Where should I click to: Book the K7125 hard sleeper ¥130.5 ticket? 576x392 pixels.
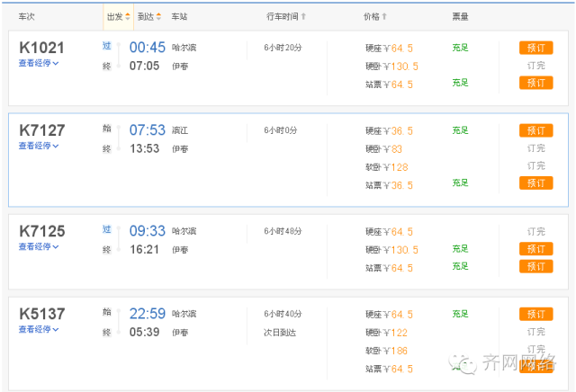[536, 249]
